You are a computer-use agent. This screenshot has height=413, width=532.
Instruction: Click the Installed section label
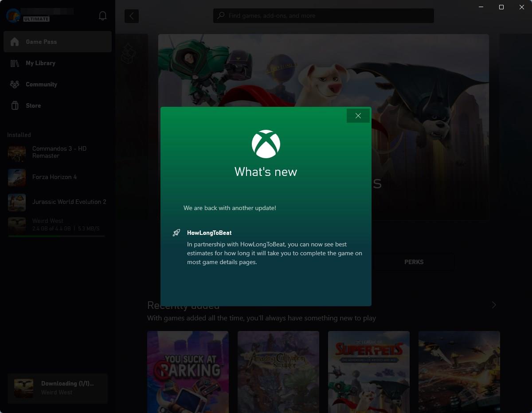pos(19,135)
